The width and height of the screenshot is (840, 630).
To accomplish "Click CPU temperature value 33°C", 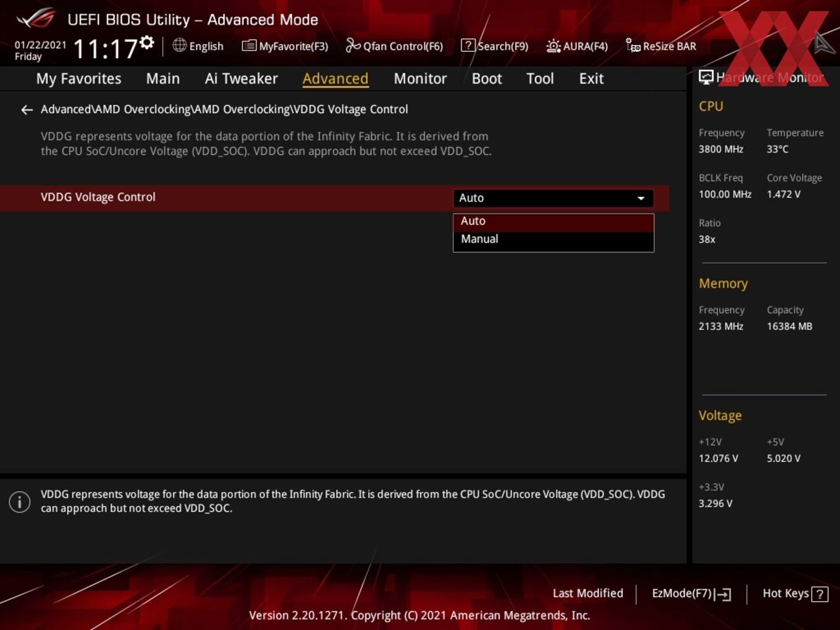I will [x=778, y=149].
